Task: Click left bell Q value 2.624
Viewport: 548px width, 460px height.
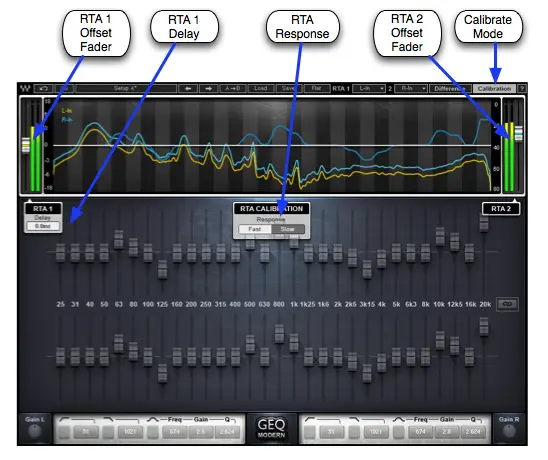Action: click(x=227, y=432)
